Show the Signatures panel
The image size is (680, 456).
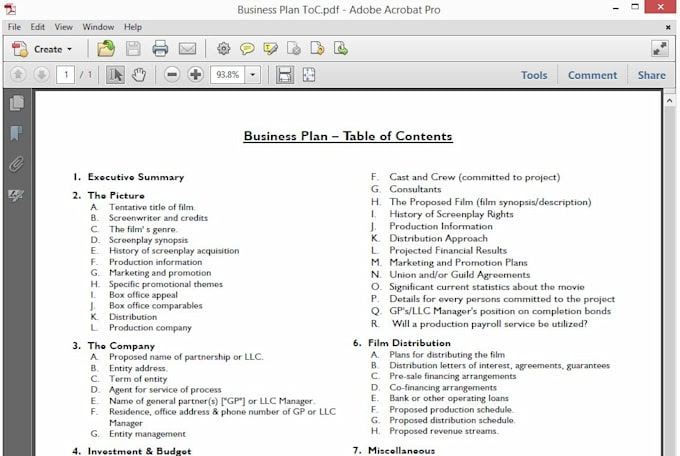(x=16, y=195)
